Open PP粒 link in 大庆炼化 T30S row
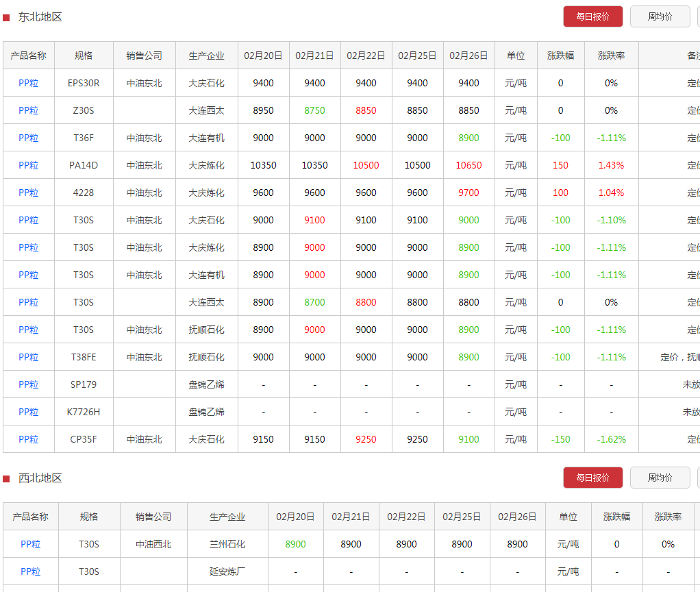Image resolution: width=700 pixels, height=592 pixels. [x=29, y=247]
